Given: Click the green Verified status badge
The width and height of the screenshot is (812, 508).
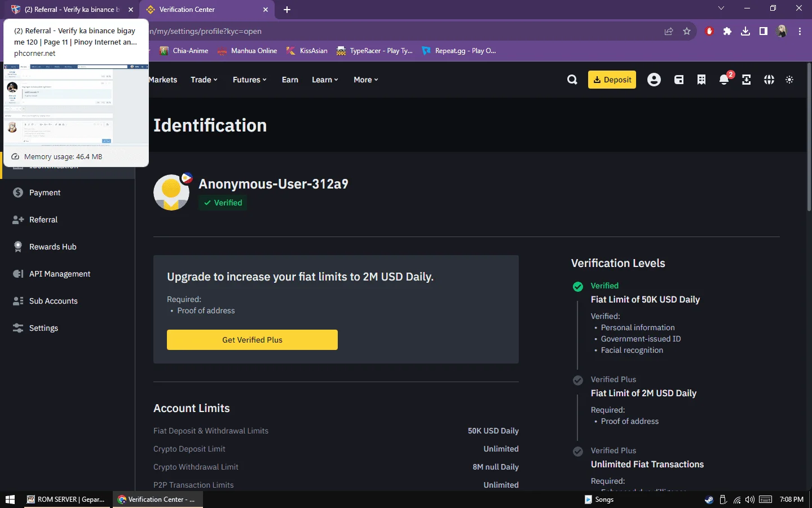Looking at the screenshot, I should coord(223,203).
